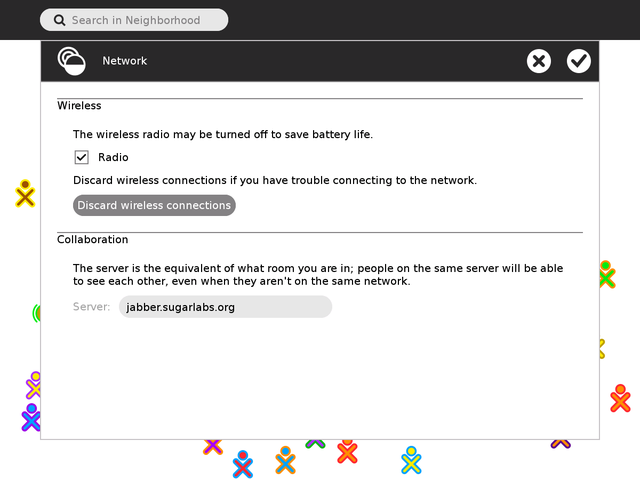Viewport: 640px width, 480px height.
Task: Select the orange-blue buddy icon at bottom
Action: coord(285,460)
